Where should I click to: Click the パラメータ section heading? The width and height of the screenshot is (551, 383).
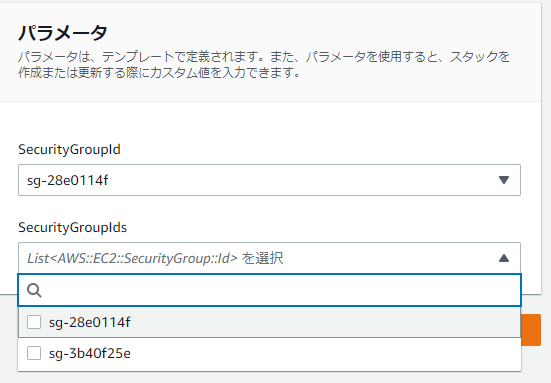(63, 33)
